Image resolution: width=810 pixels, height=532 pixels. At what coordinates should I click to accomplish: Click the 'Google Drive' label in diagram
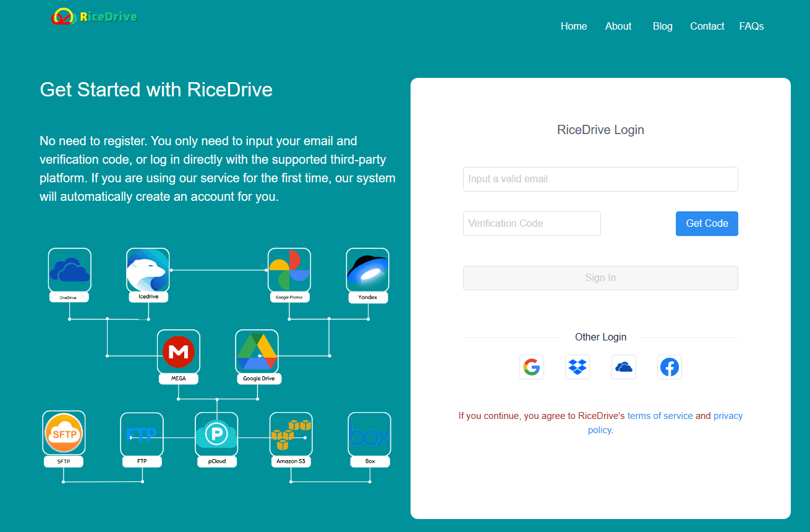click(258, 378)
